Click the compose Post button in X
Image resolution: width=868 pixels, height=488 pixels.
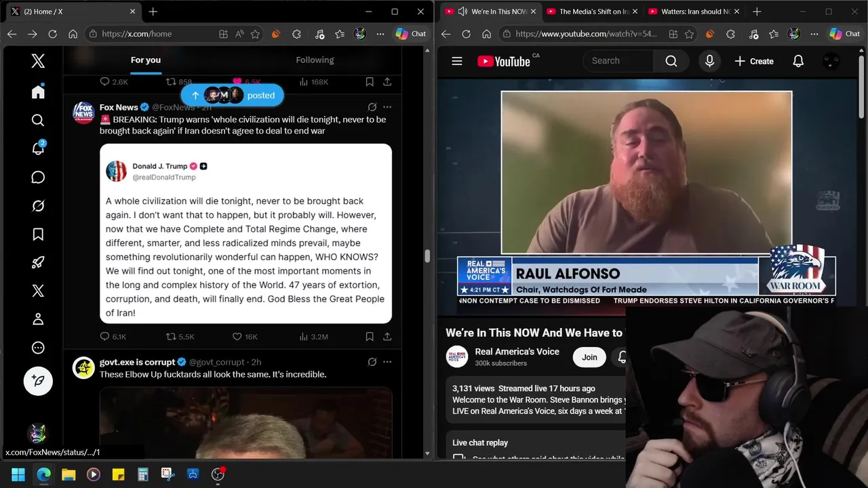[38, 381]
